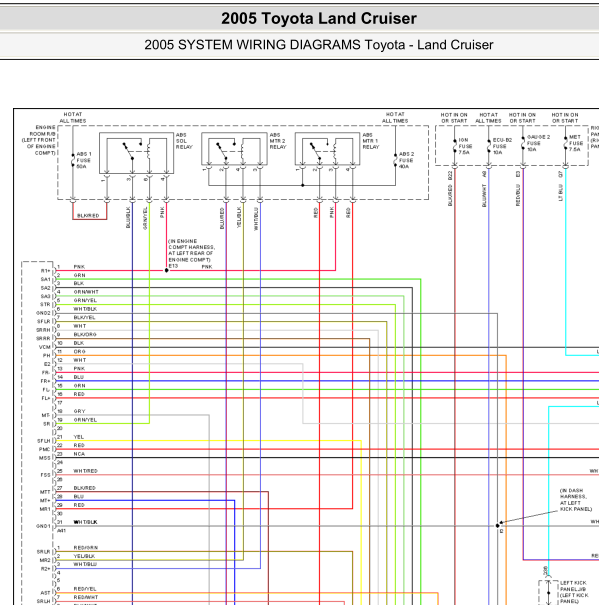599x605 pixels.
Task: Click the vertical BLU/BLK wire label
Action: (x=128, y=217)
